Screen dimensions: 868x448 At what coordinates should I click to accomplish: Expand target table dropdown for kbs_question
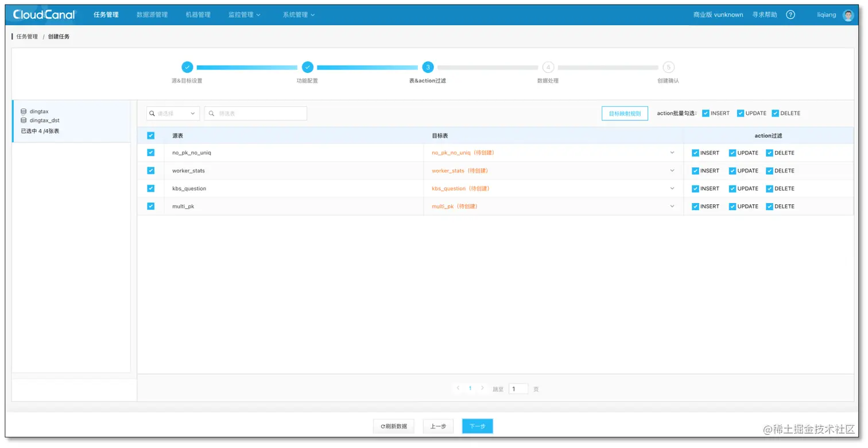(x=672, y=188)
